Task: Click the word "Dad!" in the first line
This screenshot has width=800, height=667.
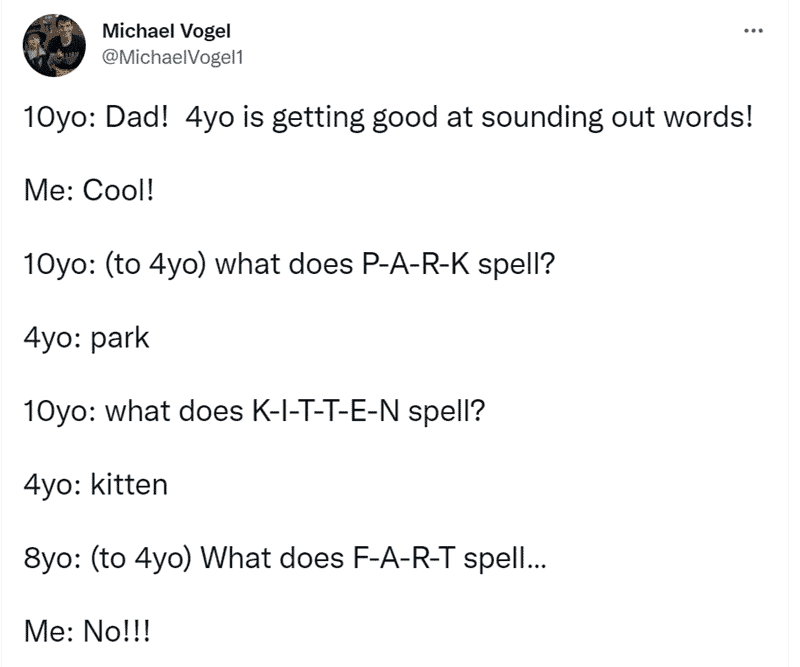Action: coord(137,117)
